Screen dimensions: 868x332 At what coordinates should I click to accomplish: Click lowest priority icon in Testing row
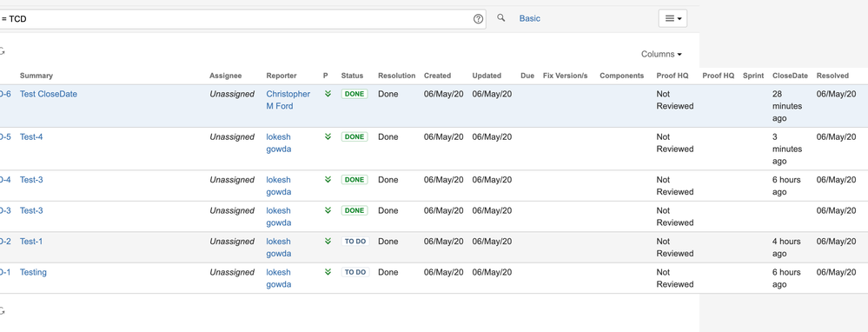328,272
